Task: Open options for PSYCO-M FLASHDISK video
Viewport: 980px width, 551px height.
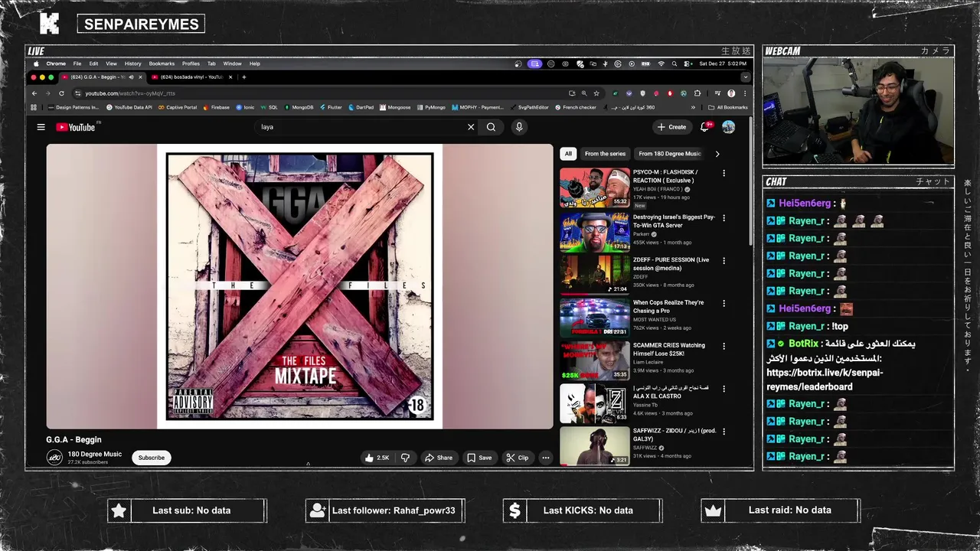Action: (724, 173)
